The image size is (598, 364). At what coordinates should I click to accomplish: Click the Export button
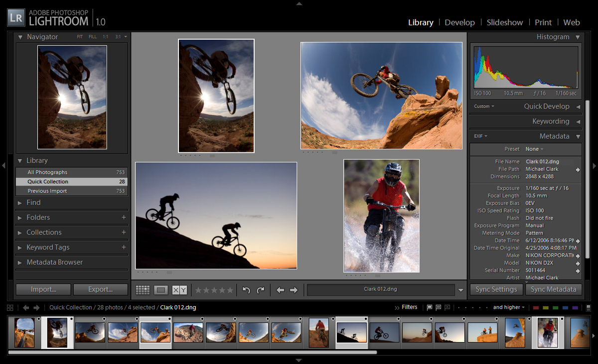coord(101,289)
